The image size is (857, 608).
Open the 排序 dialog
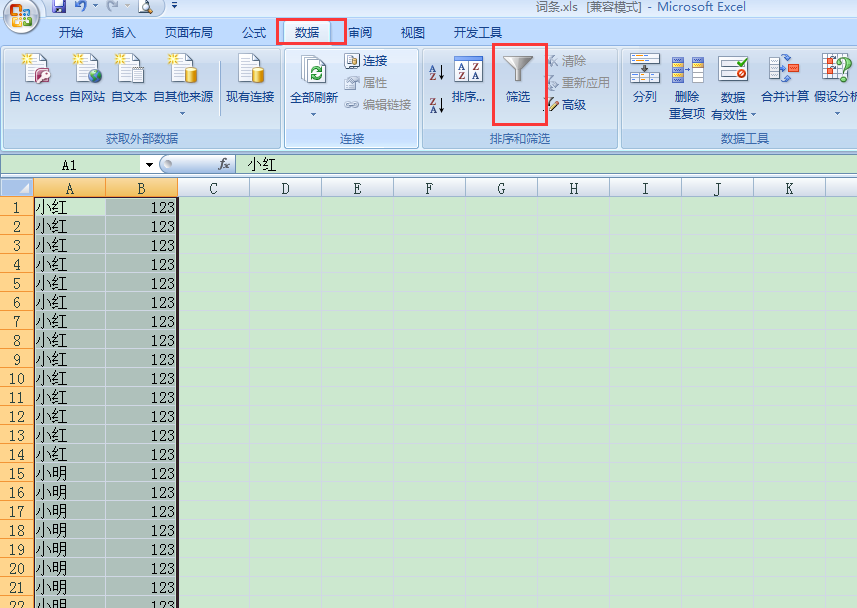coord(468,79)
